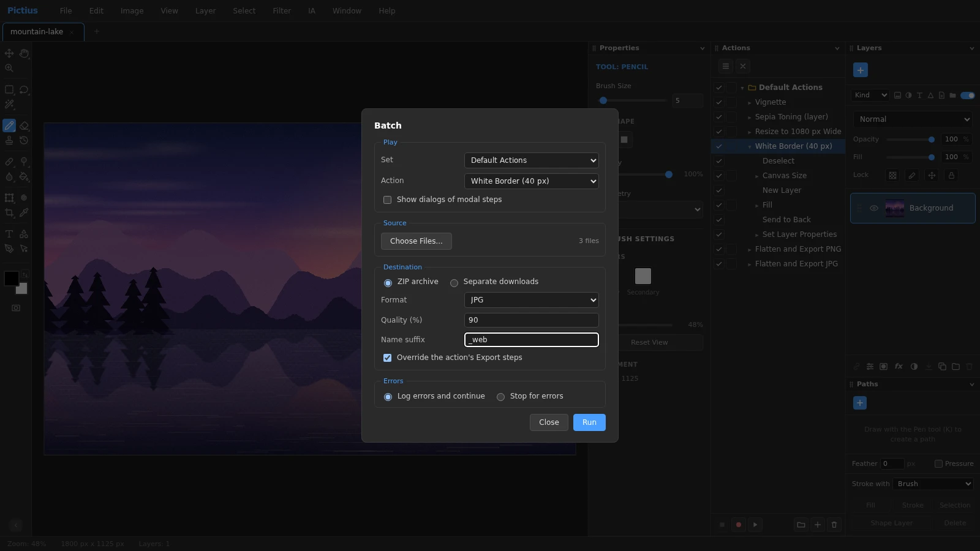The image size is (980, 551).
Task: Click the Run button in Batch dialog
Action: tap(589, 422)
